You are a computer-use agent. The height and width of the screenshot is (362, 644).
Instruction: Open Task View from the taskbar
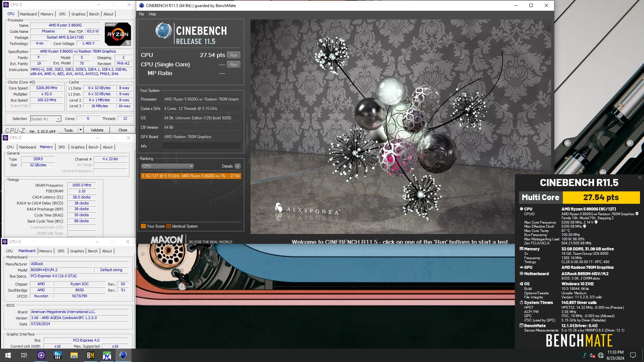pos(24,355)
